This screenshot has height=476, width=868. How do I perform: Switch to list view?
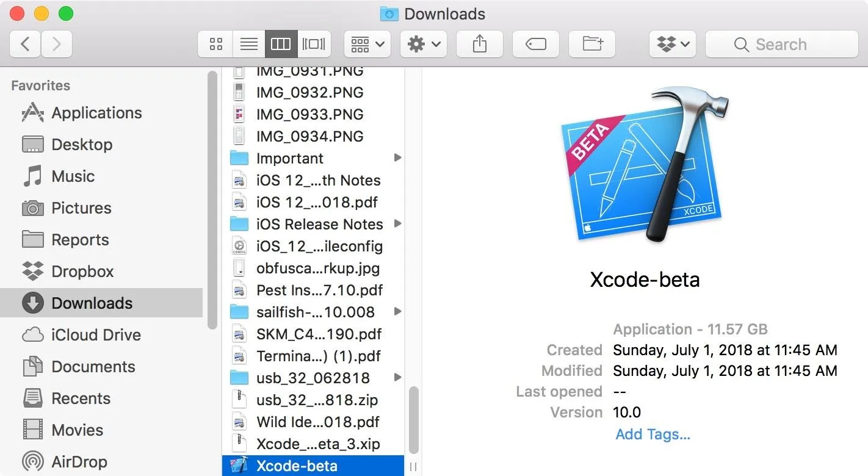(248, 44)
